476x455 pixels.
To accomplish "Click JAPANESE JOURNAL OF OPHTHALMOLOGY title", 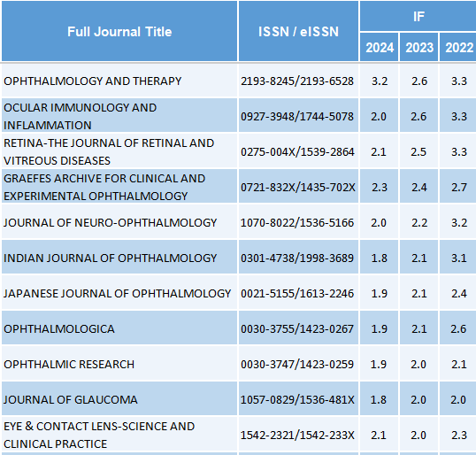I will click(117, 293).
